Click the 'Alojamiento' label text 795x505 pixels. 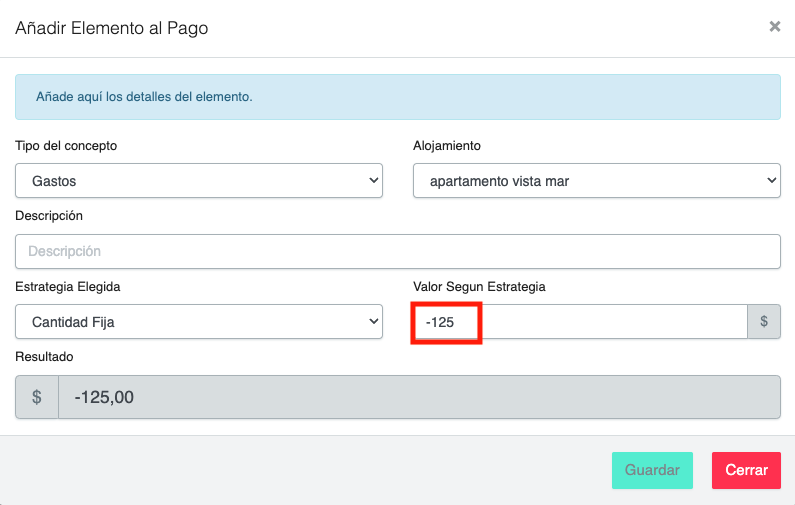(447, 146)
